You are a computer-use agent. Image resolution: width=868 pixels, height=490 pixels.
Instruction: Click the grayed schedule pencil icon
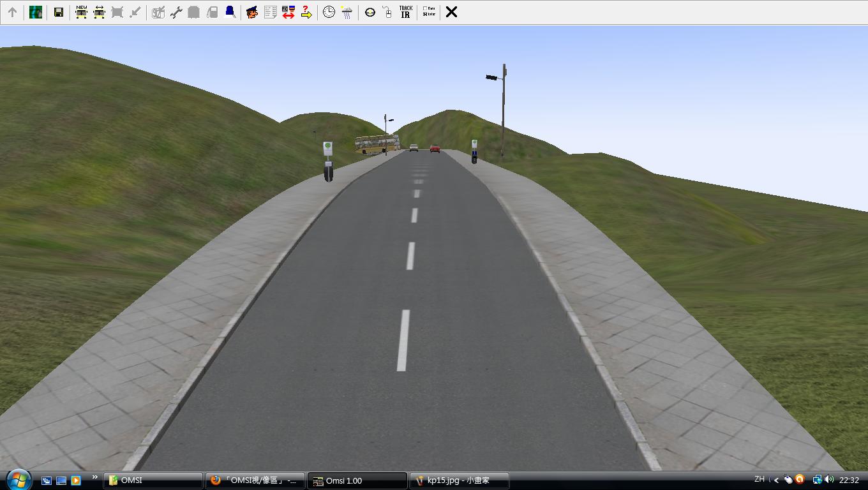pyautogui.click(x=158, y=12)
